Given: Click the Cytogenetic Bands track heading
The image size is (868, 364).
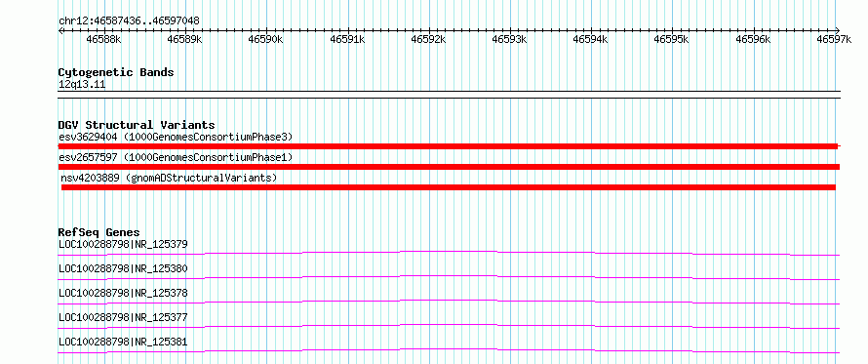Looking at the screenshot, I should tap(116, 72).
